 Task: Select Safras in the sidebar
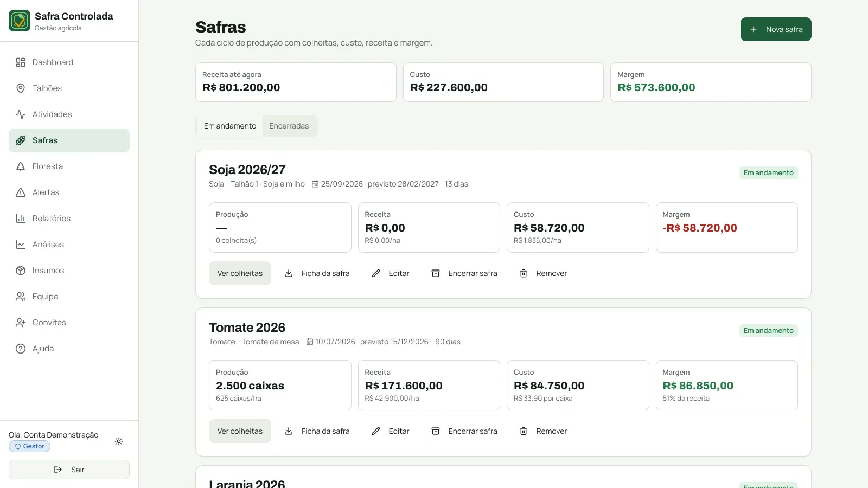pos(69,140)
